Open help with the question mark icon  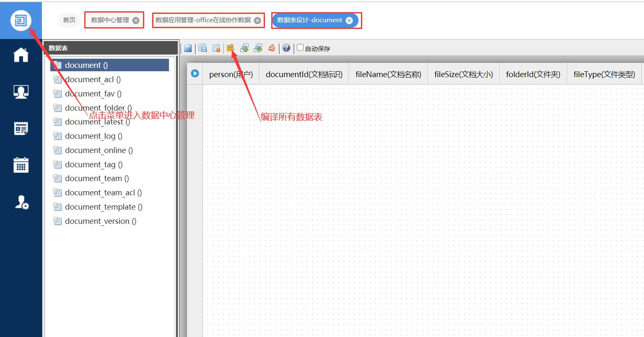286,48
